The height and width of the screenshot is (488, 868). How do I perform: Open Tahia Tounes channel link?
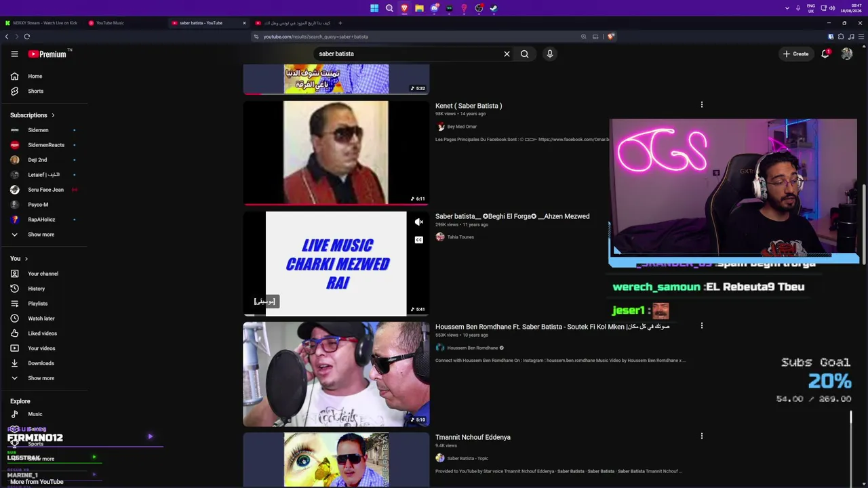(x=460, y=237)
